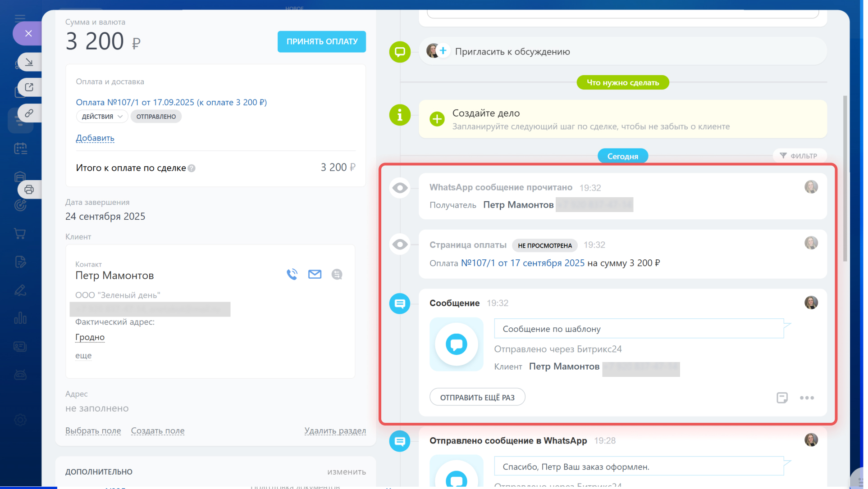Click Создать поле link
Image resolution: width=868 pixels, height=489 pixels.
point(158,431)
